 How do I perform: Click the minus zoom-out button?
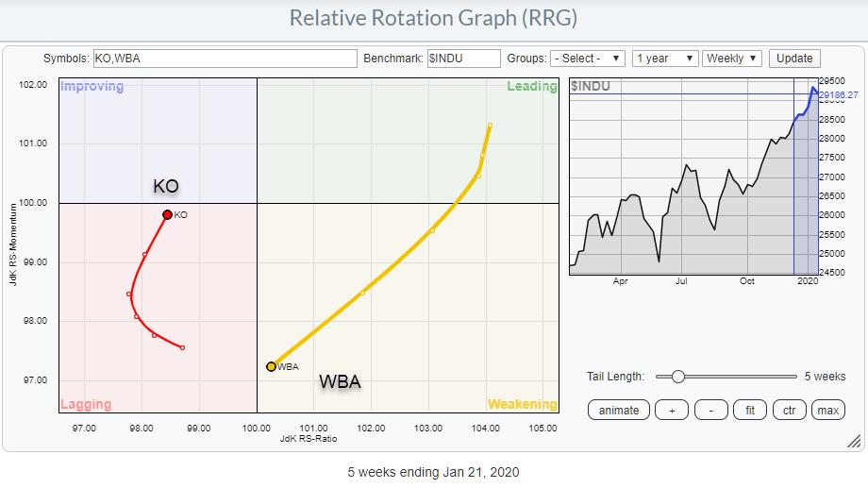709,411
